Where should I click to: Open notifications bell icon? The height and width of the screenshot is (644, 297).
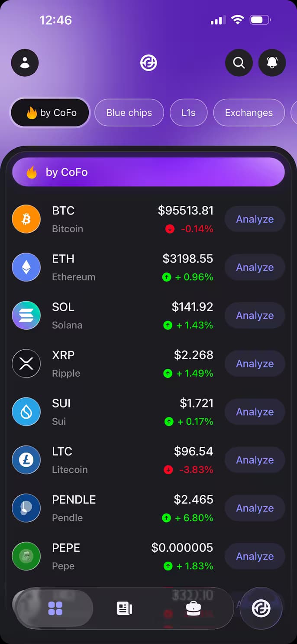click(x=272, y=63)
